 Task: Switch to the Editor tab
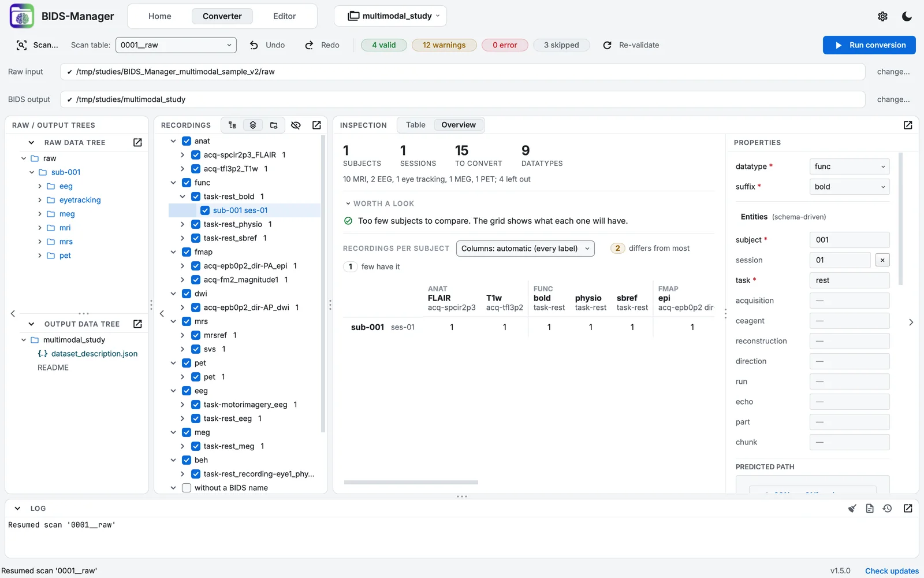(285, 16)
